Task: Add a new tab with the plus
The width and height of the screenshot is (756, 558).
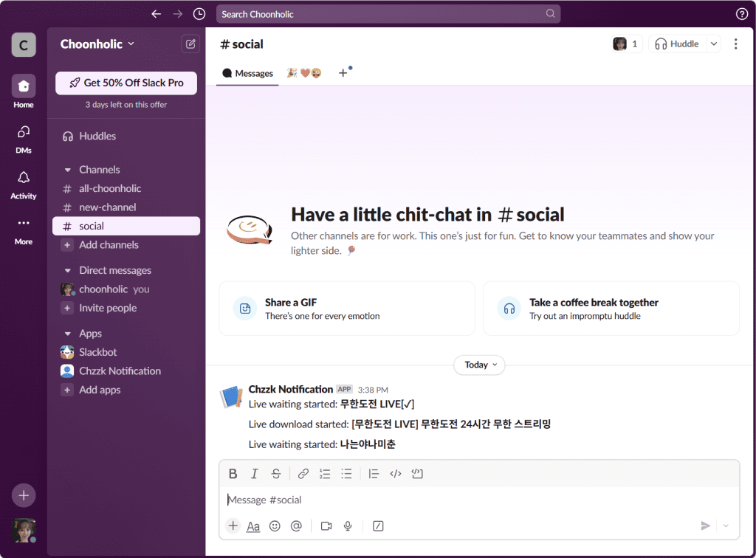Action: [343, 73]
